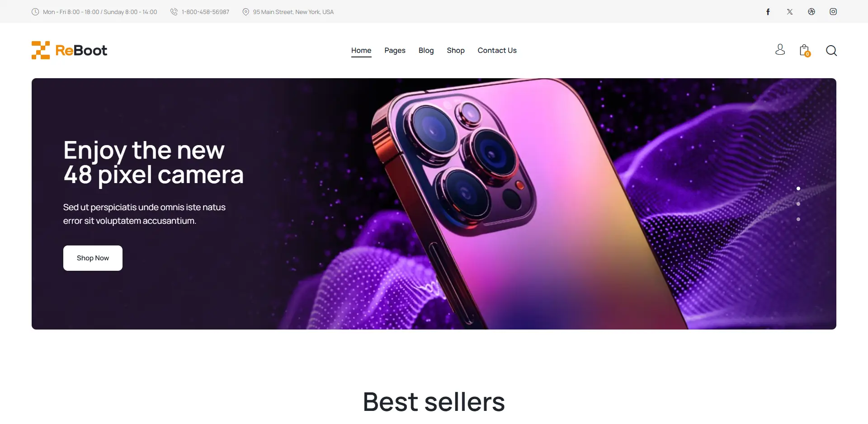This screenshot has width=868, height=424.
Task: Open the Blog menu item
Action: (426, 50)
